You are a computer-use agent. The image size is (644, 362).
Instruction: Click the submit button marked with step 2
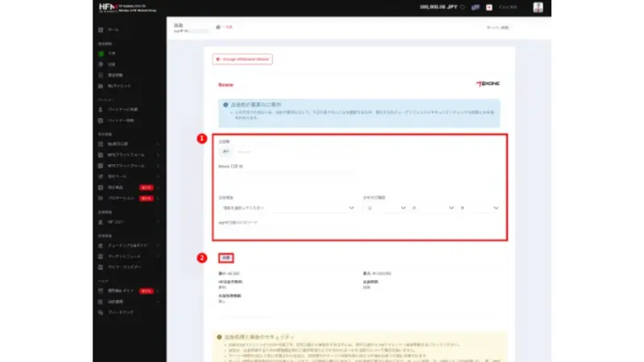(227, 258)
